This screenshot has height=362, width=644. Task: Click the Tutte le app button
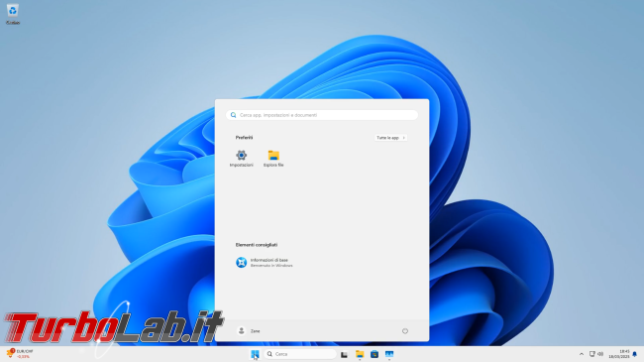[x=390, y=138]
